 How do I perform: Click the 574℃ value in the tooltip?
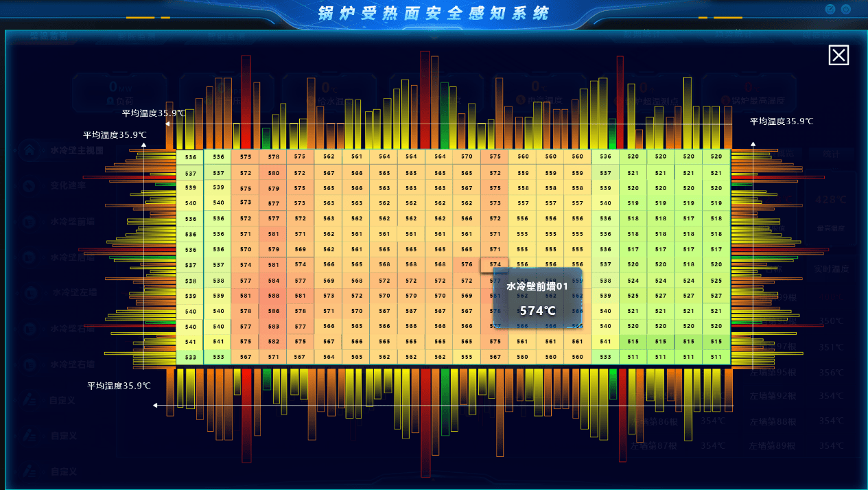click(537, 311)
